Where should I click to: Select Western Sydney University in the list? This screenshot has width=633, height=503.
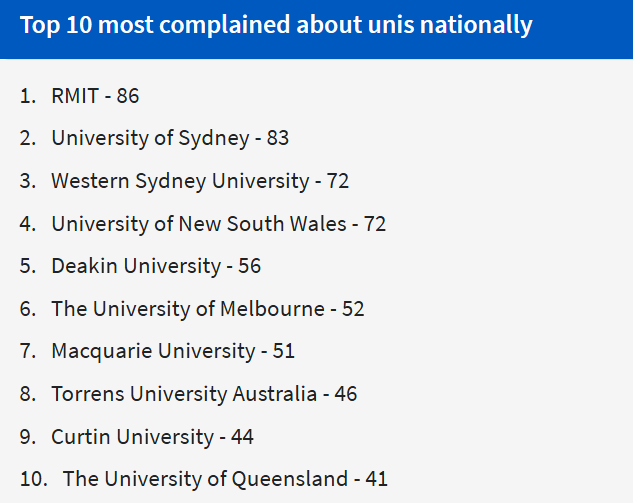click(x=180, y=181)
